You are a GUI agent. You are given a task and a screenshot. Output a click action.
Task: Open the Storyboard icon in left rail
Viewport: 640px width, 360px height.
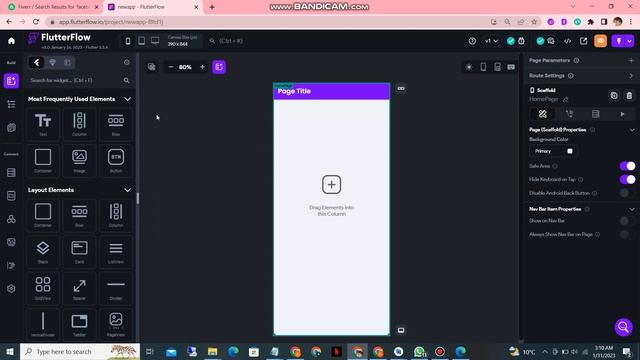click(x=11, y=128)
